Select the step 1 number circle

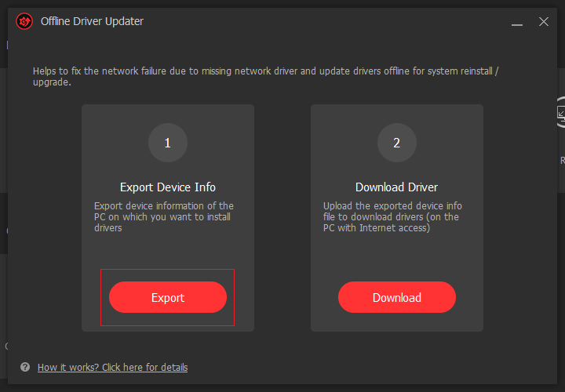pyautogui.click(x=167, y=143)
